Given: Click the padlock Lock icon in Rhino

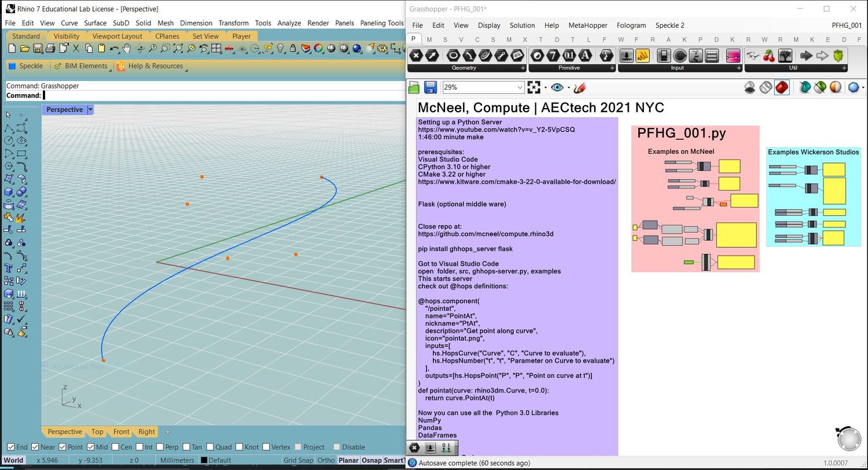Looking at the screenshot, I should pyautogui.click(x=293, y=49).
